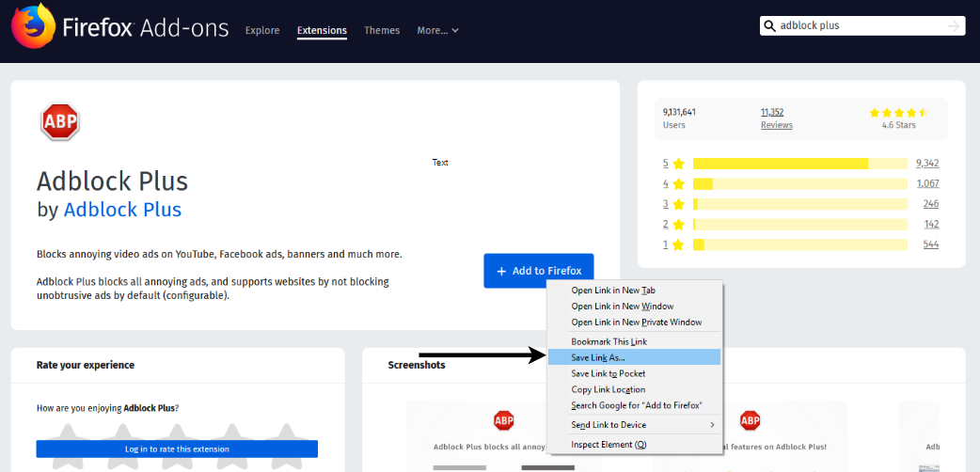This screenshot has width=980, height=472.
Task: Open the Explore page
Action: click(x=262, y=30)
